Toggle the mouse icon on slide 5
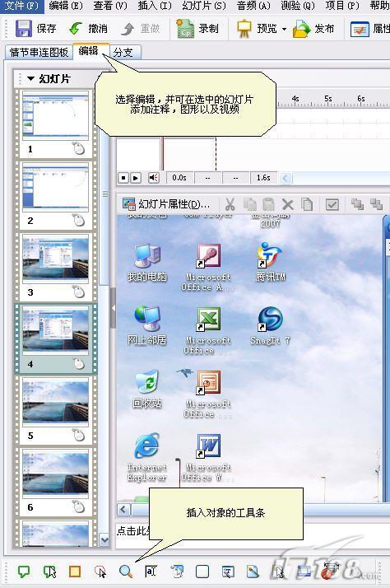390x588 pixels. click(79, 436)
